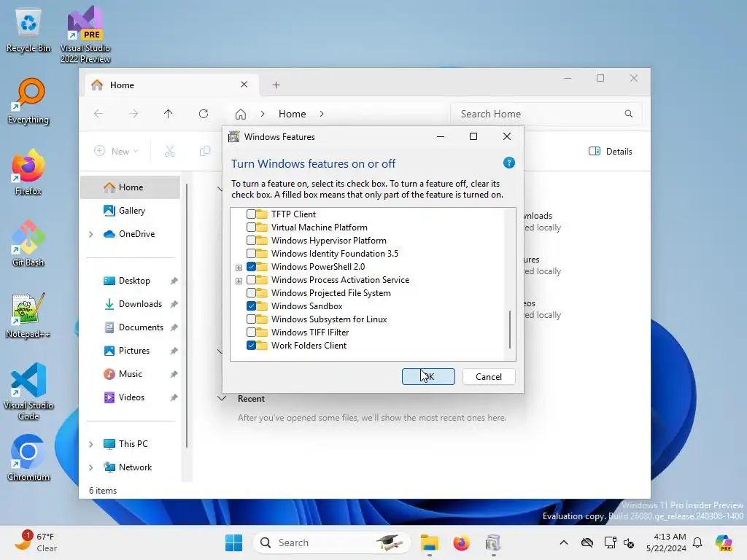The image size is (747, 560).
Task: Click the Cut scissors icon in Explorer
Action: point(170,152)
